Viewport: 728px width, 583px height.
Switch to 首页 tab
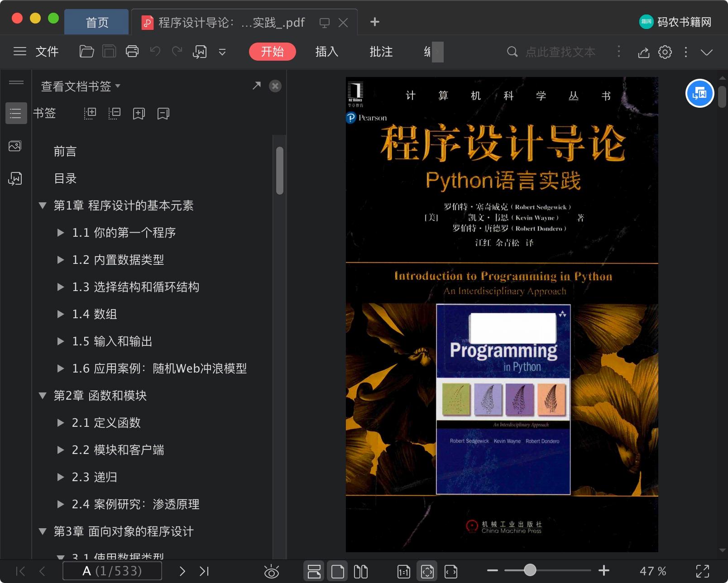point(97,22)
